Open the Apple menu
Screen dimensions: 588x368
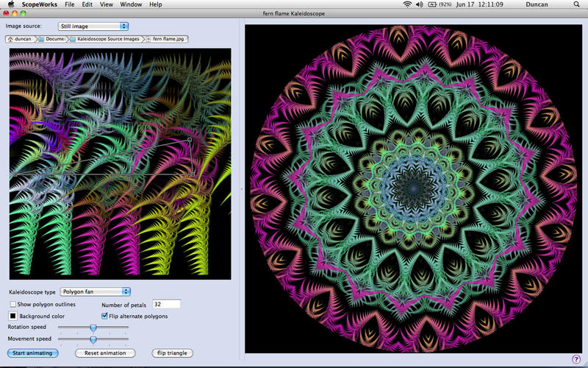11,4
